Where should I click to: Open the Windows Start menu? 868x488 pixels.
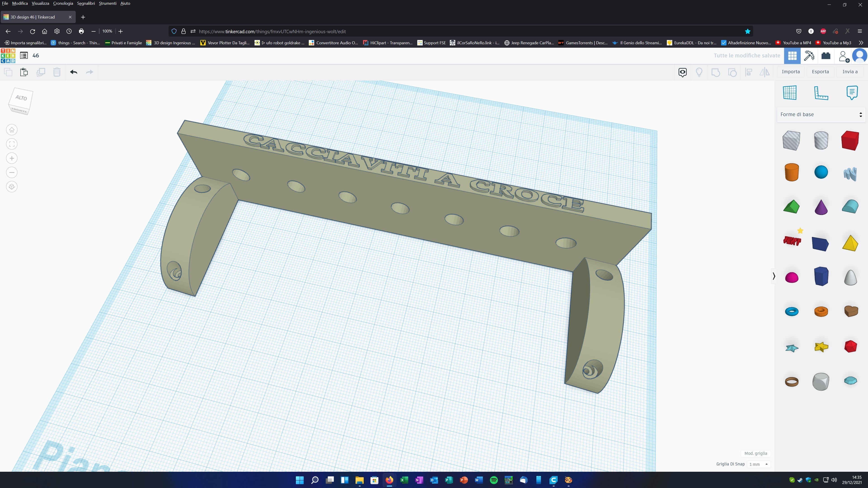(300, 480)
